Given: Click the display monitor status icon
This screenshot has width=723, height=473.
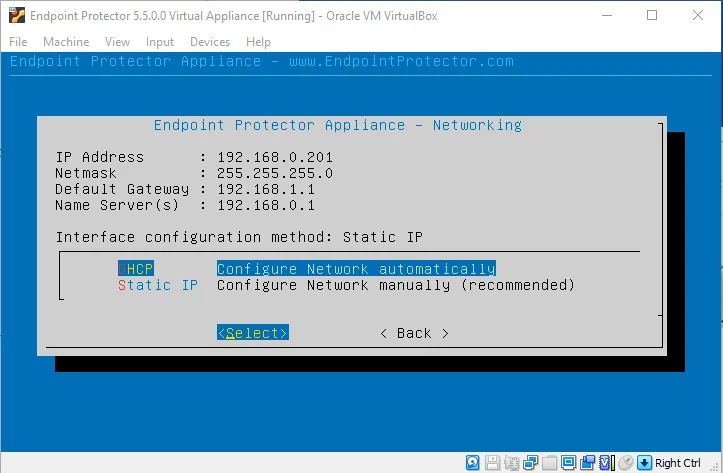Looking at the screenshot, I should [569, 462].
